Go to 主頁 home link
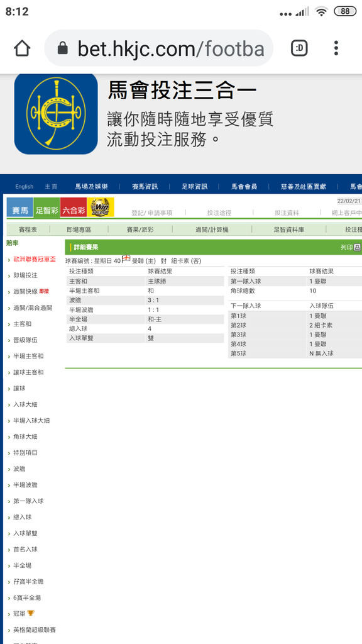362x644 pixels. 51,186
